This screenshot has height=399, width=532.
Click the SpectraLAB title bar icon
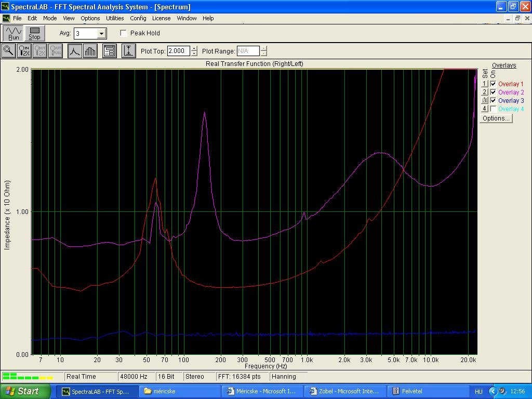coord(5,6)
